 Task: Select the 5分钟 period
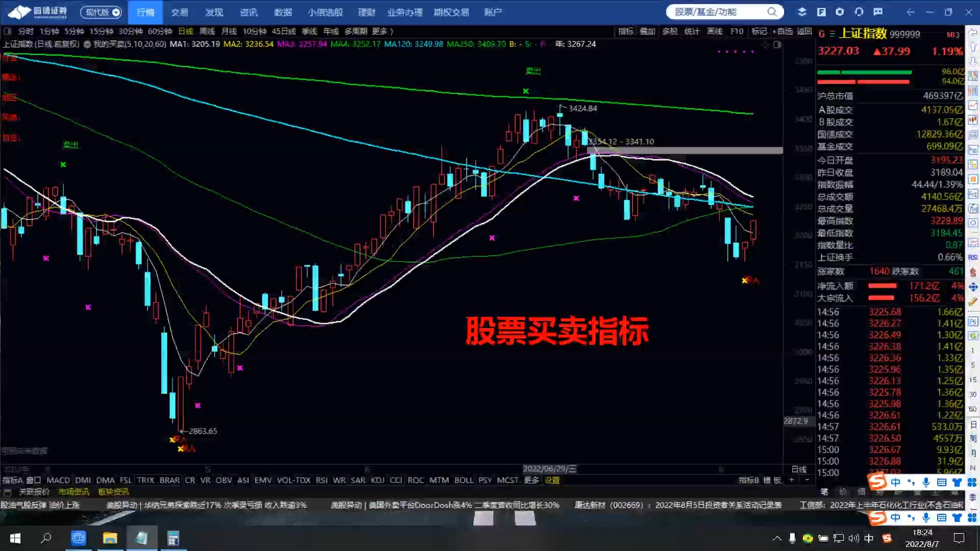(74, 32)
